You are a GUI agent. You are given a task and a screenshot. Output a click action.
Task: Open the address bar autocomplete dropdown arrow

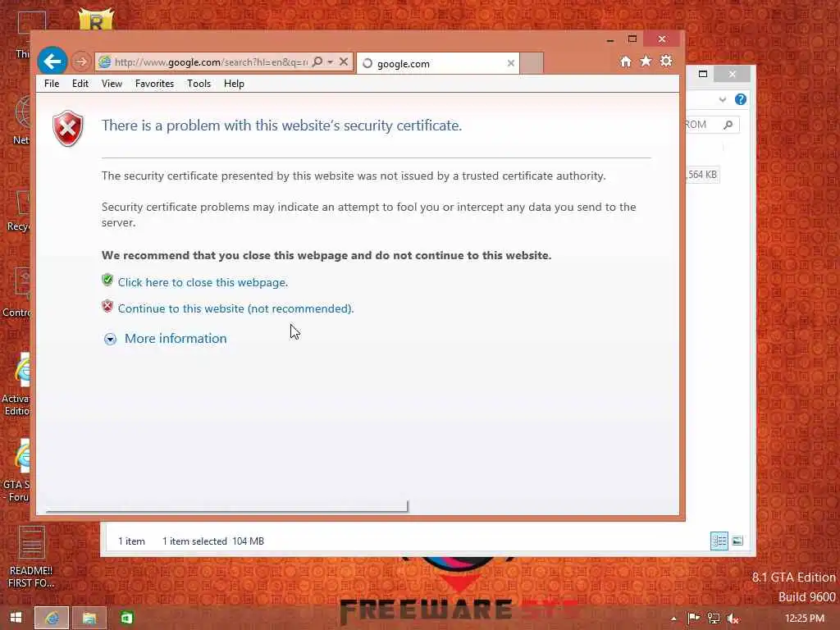pos(330,62)
